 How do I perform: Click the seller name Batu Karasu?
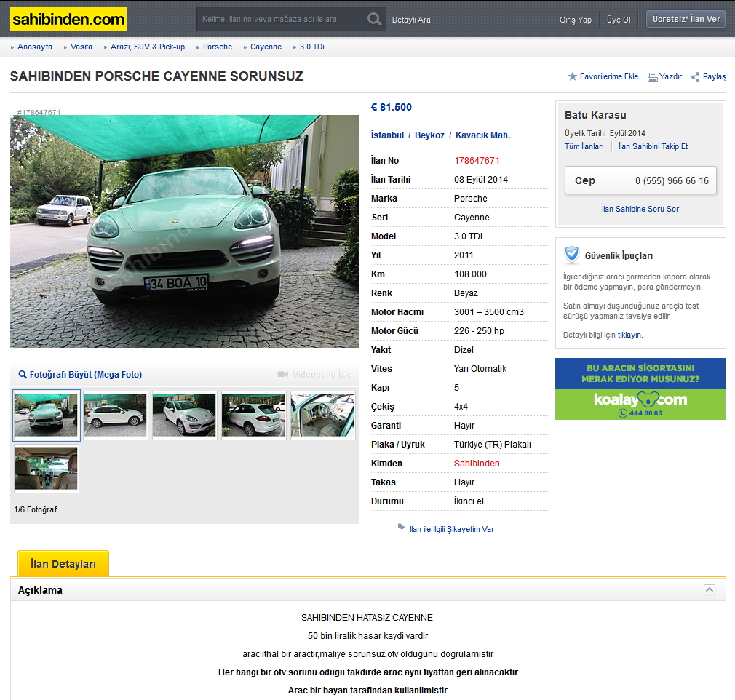595,115
